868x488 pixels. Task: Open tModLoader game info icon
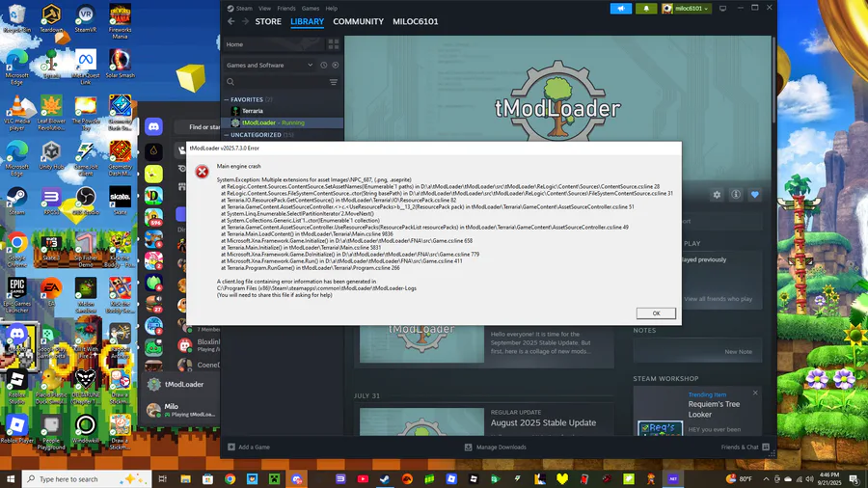(x=736, y=195)
